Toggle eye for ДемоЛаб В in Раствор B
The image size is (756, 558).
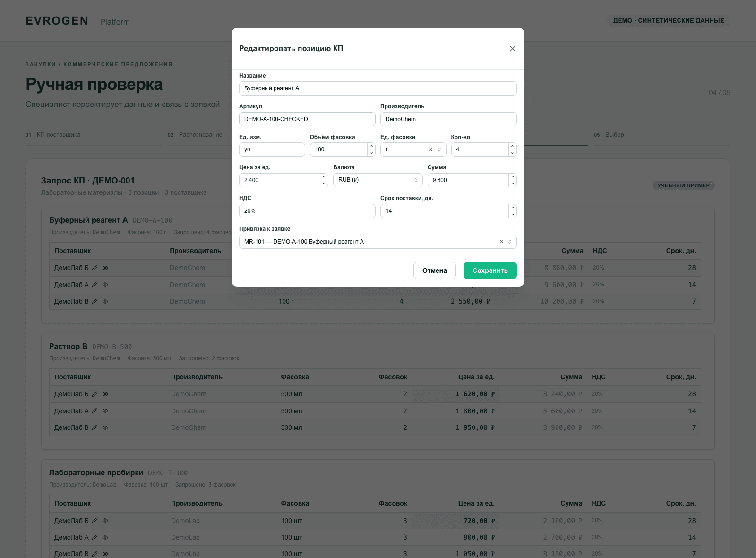[105, 427]
